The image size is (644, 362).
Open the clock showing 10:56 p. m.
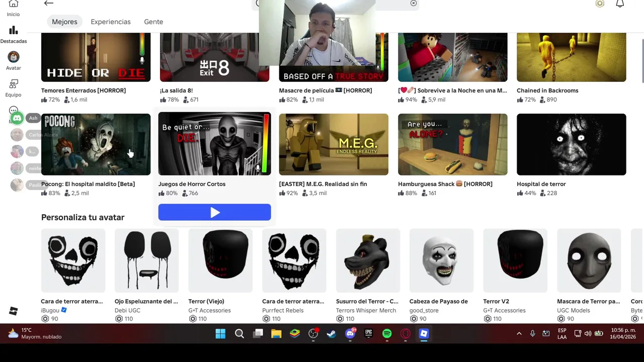pyautogui.click(x=623, y=333)
